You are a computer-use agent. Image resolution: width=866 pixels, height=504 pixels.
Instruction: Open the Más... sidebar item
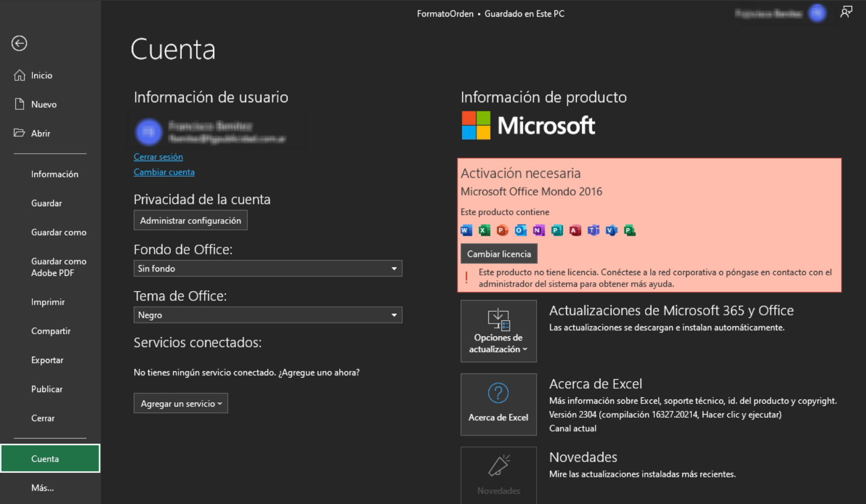point(42,487)
